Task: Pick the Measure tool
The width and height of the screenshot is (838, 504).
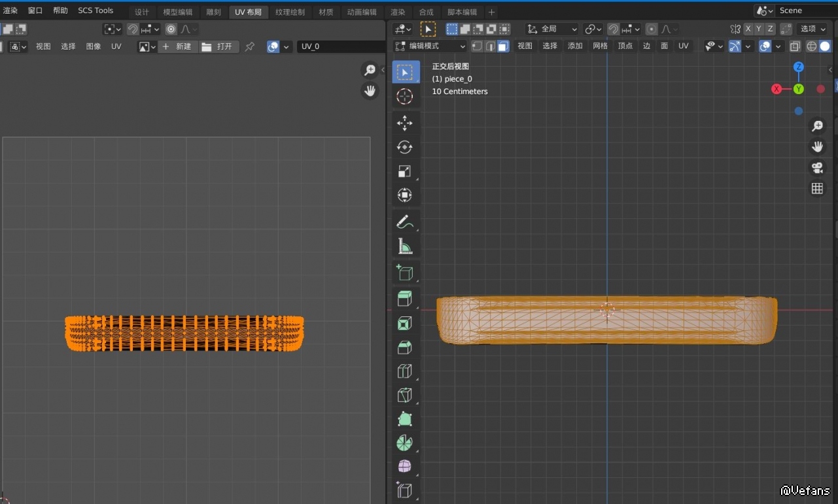Action: (x=405, y=246)
